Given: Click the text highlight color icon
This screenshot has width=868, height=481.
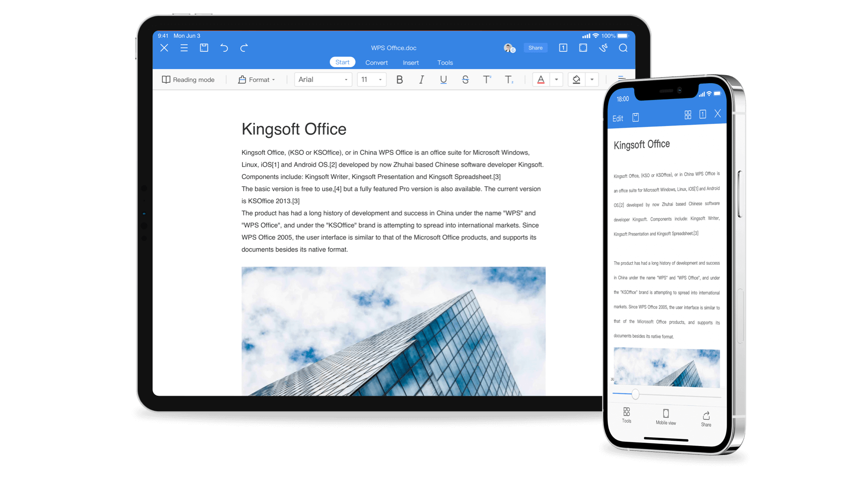Looking at the screenshot, I should (x=577, y=80).
